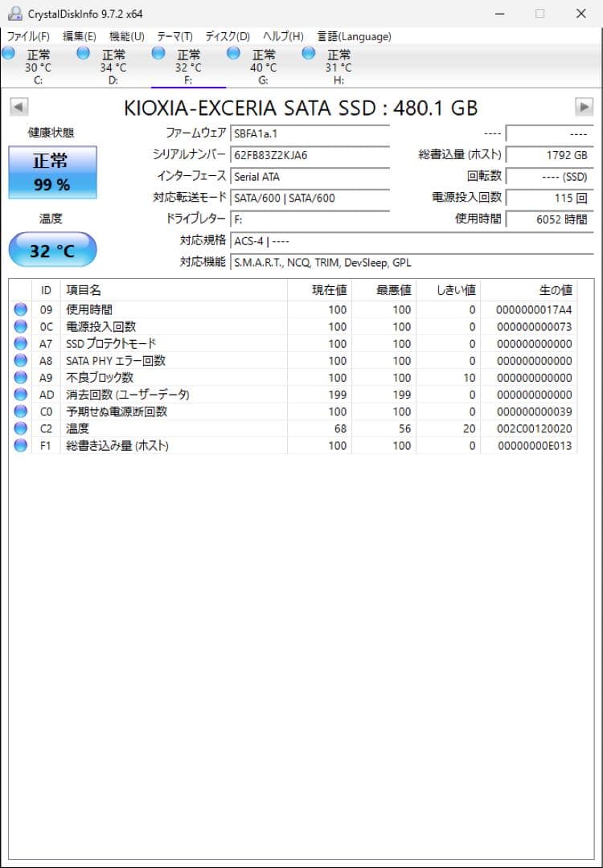Click the 健康状態 label
The height and width of the screenshot is (868, 603).
coord(51,133)
